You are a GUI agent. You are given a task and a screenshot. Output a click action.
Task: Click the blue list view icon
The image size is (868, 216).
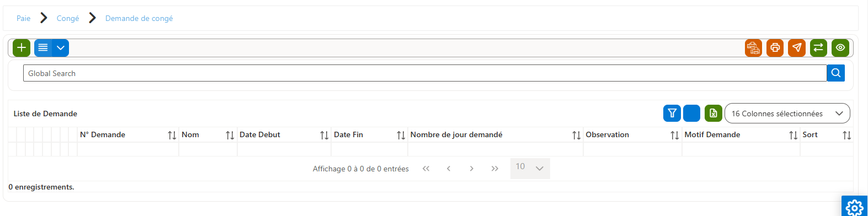tap(42, 48)
